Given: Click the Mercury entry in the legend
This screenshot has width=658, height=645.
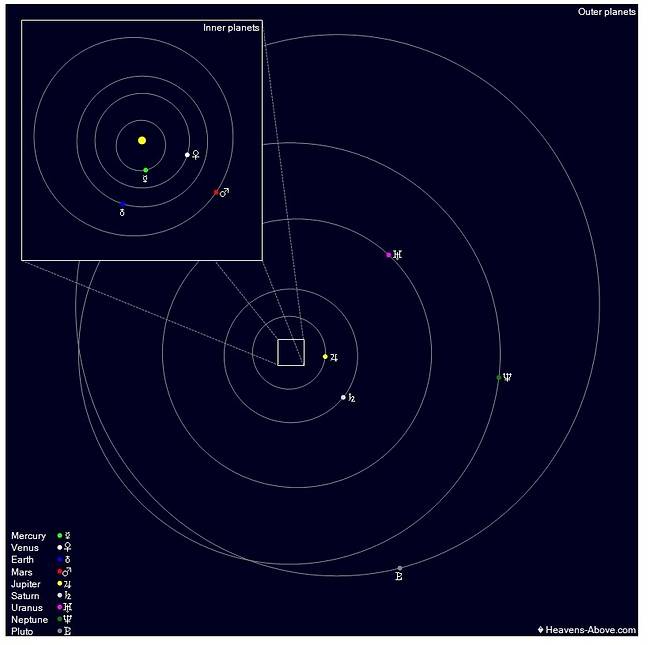Looking at the screenshot, I should pos(29,536).
